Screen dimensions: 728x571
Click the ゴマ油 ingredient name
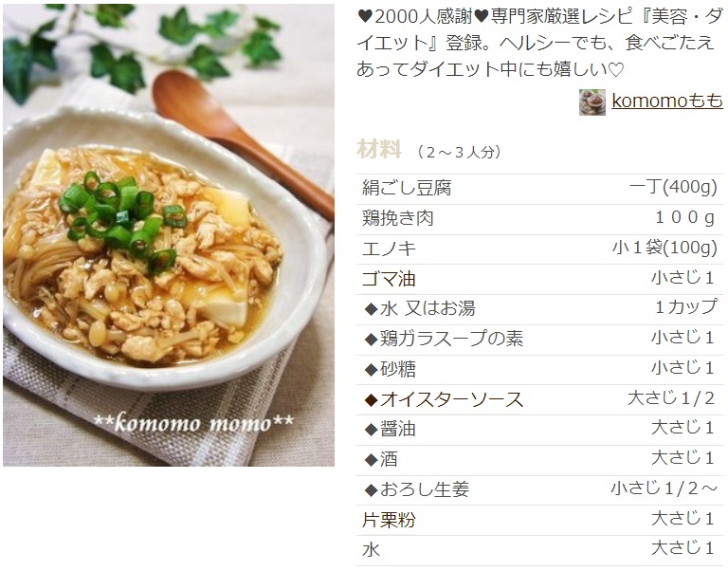(388, 279)
